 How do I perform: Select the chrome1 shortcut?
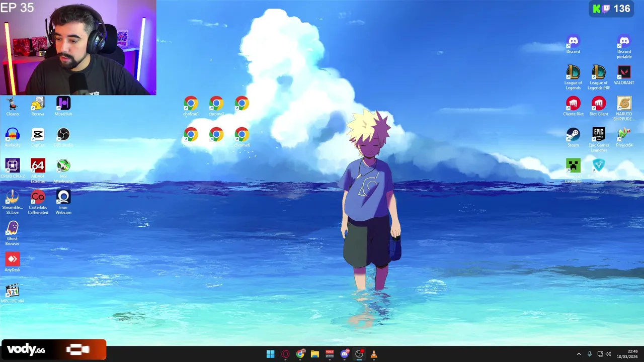click(191, 106)
